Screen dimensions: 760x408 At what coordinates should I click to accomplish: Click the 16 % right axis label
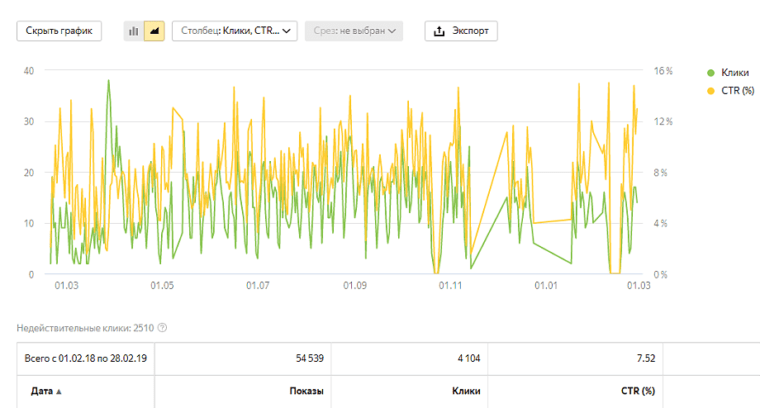coord(663,71)
